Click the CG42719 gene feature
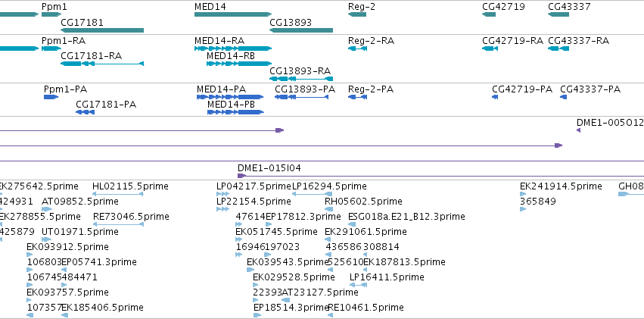The image size is (644, 319). click(489, 14)
